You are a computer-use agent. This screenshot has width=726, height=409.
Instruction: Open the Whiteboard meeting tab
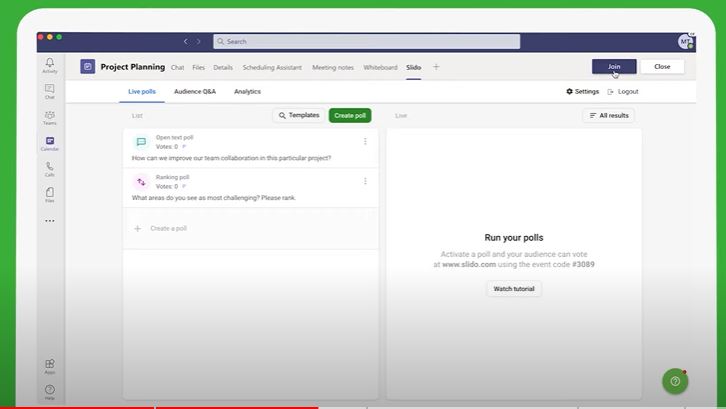380,67
